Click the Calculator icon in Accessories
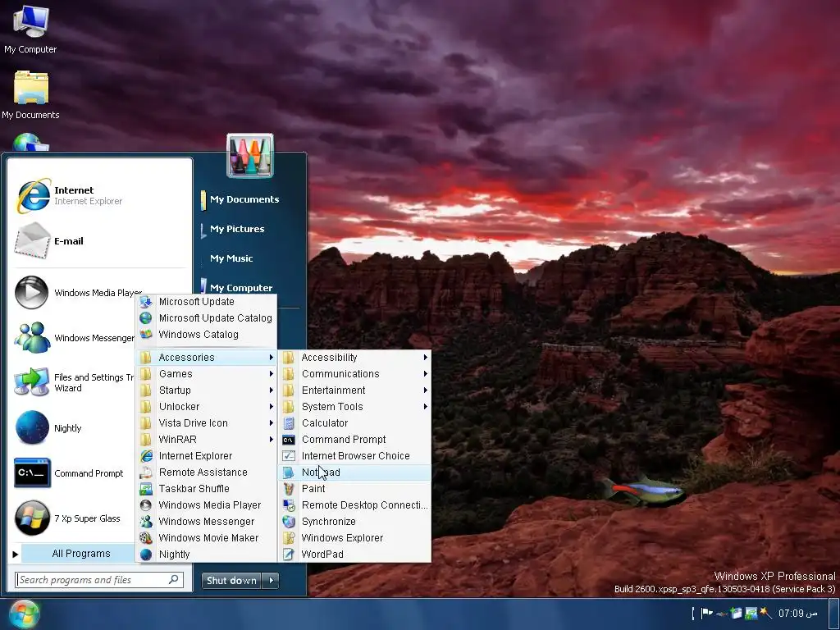840x630 pixels. [x=289, y=423]
